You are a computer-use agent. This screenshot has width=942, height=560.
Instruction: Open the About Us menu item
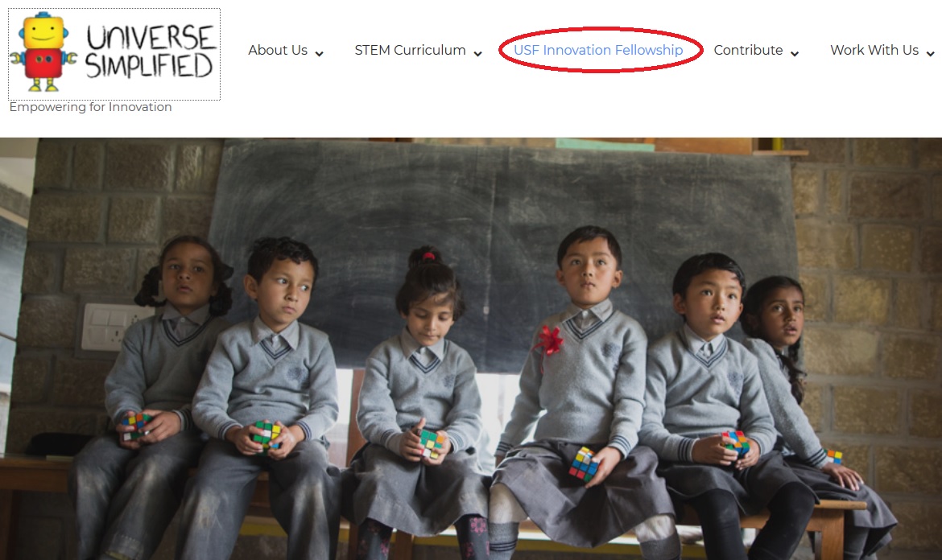coord(278,51)
